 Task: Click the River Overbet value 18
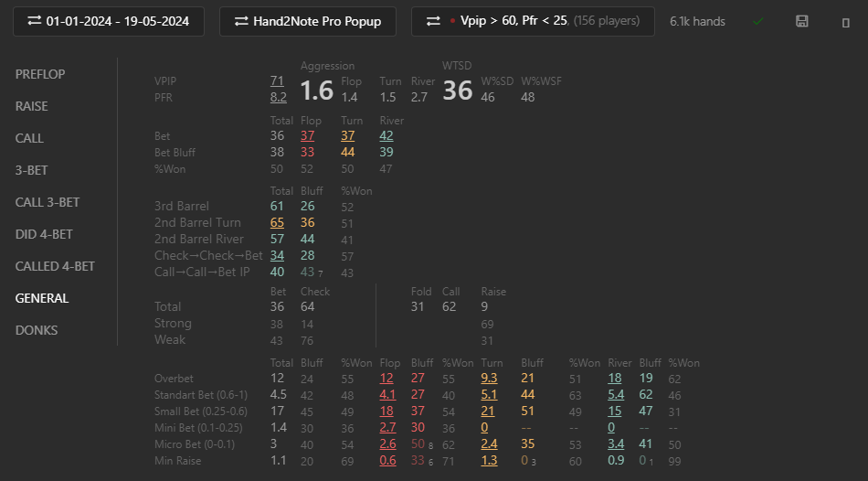[615, 379]
